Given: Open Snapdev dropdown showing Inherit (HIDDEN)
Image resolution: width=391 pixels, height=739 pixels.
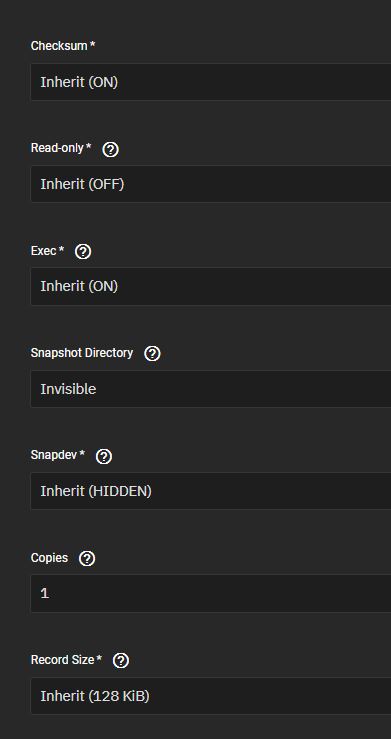Looking at the screenshot, I should click(x=211, y=491).
